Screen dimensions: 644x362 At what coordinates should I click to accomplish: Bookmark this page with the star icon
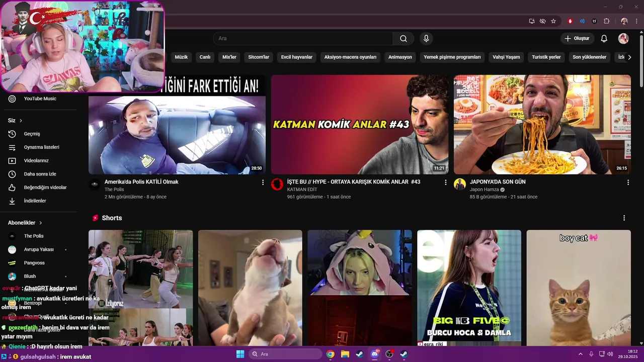point(553,21)
